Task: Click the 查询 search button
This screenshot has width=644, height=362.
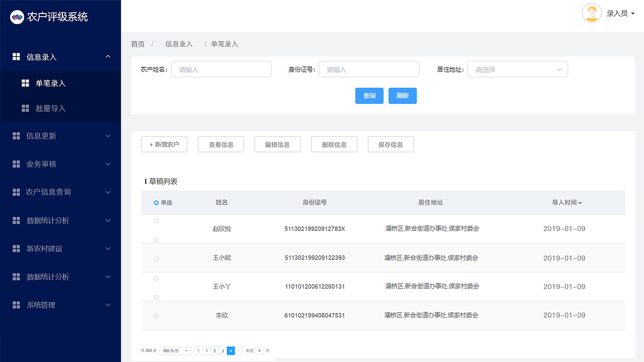Action: point(369,96)
